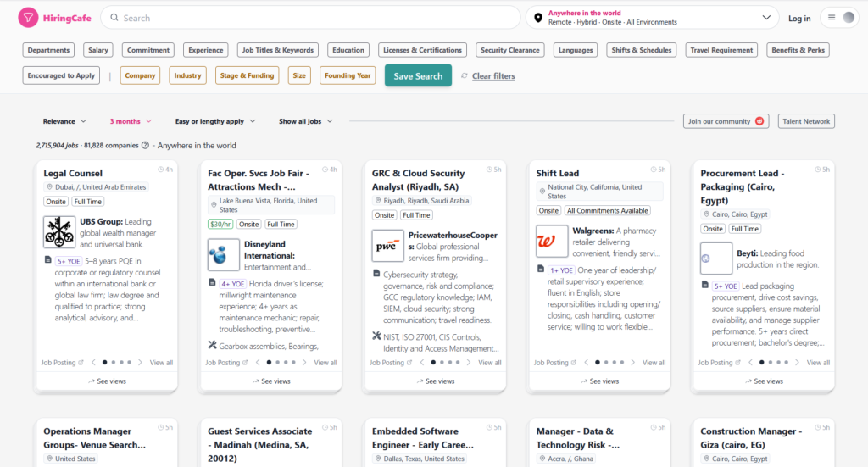Open the Salary filter
This screenshot has height=467, width=868.
tap(98, 50)
